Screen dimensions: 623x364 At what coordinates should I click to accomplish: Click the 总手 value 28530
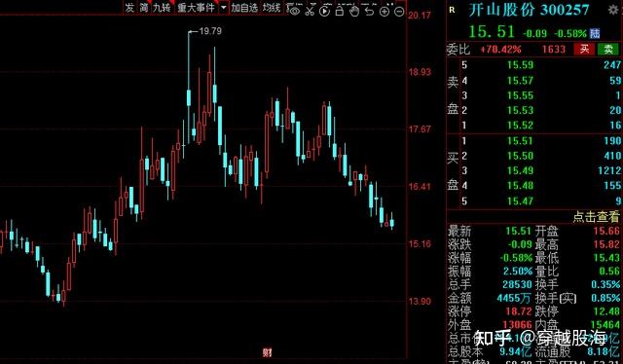click(517, 284)
